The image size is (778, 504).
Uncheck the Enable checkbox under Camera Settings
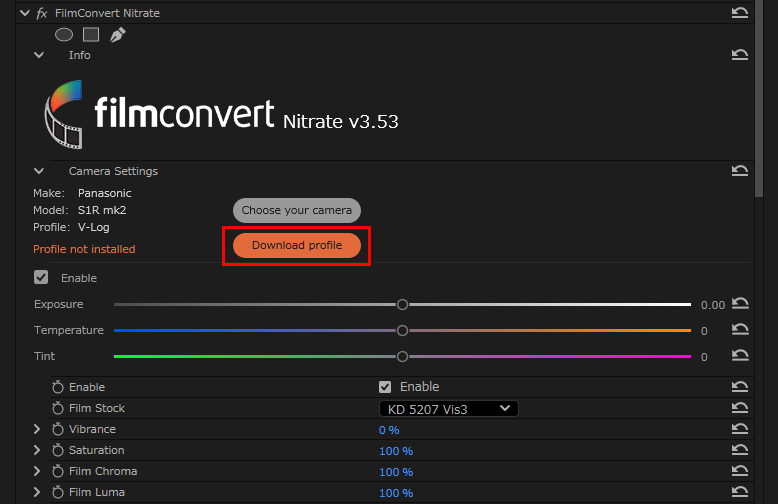pos(41,277)
